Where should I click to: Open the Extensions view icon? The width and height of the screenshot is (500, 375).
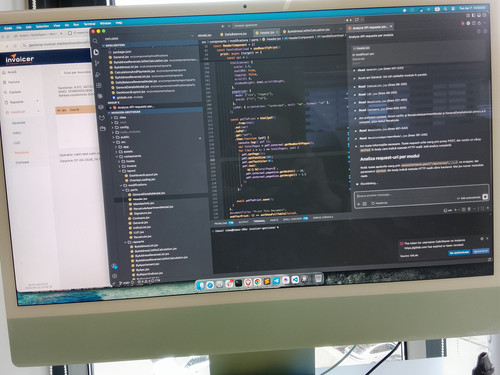[x=99, y=85]
